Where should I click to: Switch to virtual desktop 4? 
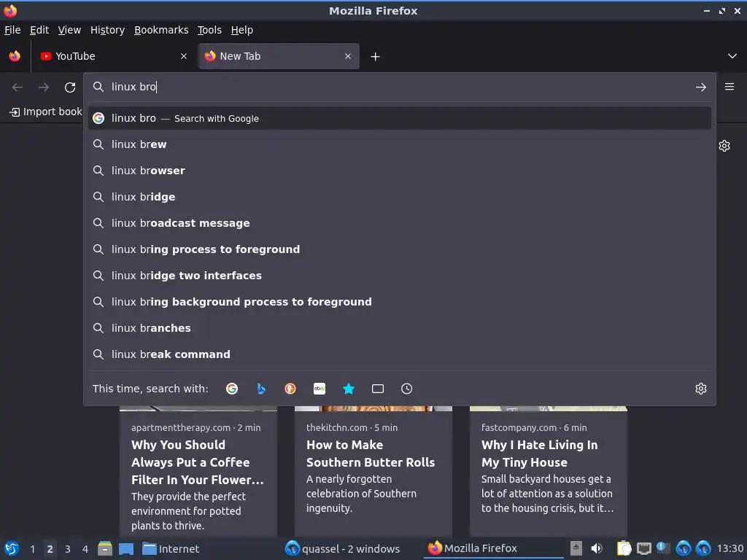point(85,549)
